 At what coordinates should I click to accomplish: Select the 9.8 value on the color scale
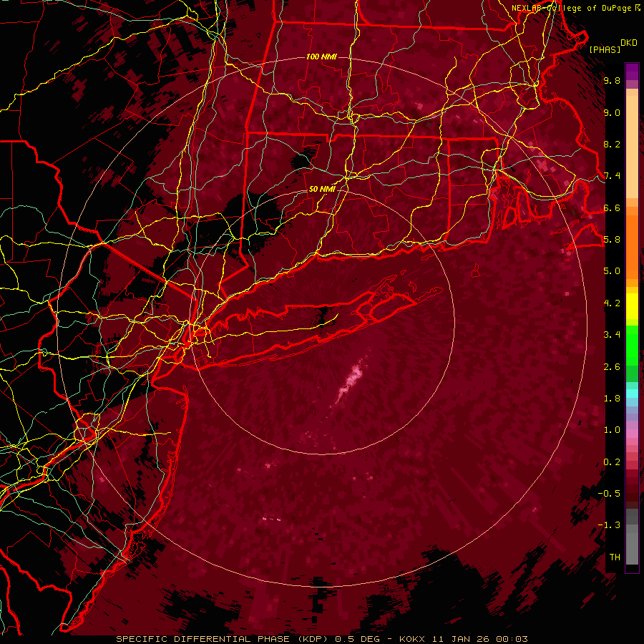pos(612,81)
